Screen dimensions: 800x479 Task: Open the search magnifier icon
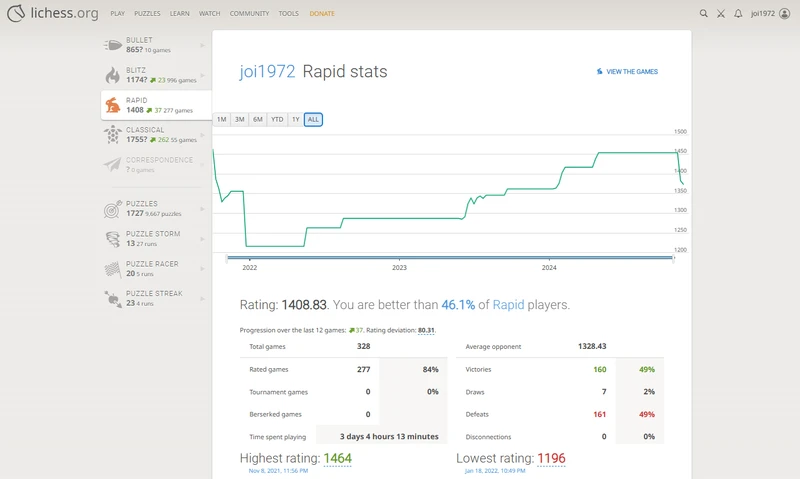704,14
